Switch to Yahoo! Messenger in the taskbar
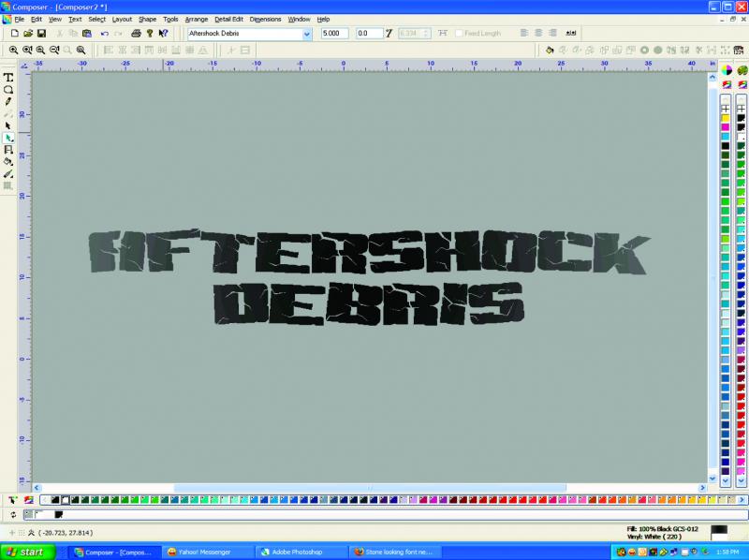This screenshot has width=749, height=560. pos(206,552)
